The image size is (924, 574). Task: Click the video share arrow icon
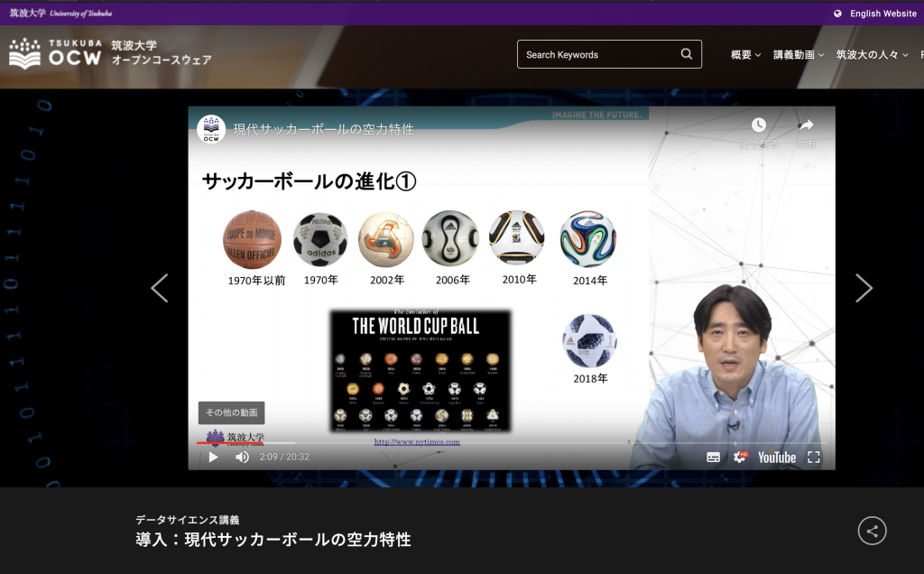click(806, 125)
